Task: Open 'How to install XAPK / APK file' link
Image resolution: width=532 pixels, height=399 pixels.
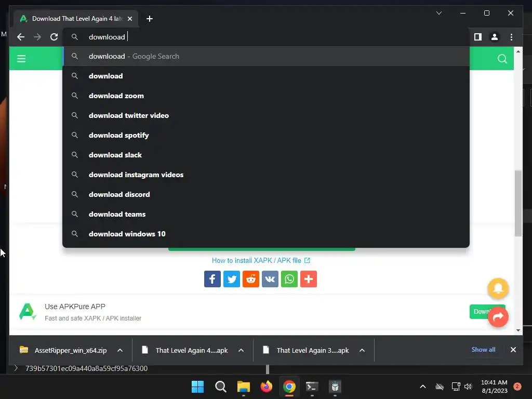Action: click(261, 260)
